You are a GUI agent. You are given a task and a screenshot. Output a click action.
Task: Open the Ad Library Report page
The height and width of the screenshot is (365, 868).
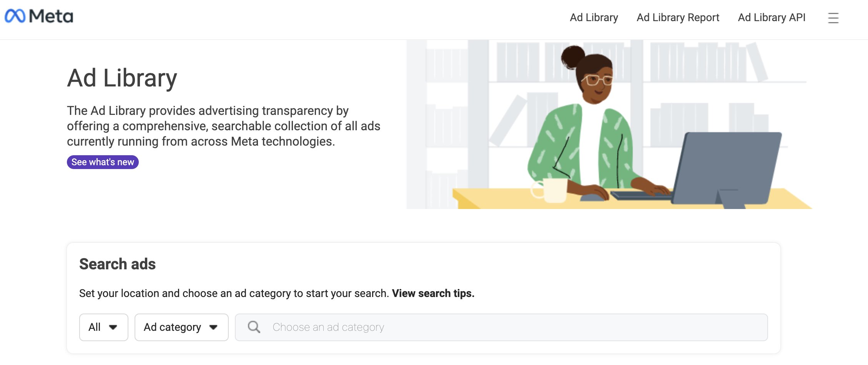coord(678,18)
